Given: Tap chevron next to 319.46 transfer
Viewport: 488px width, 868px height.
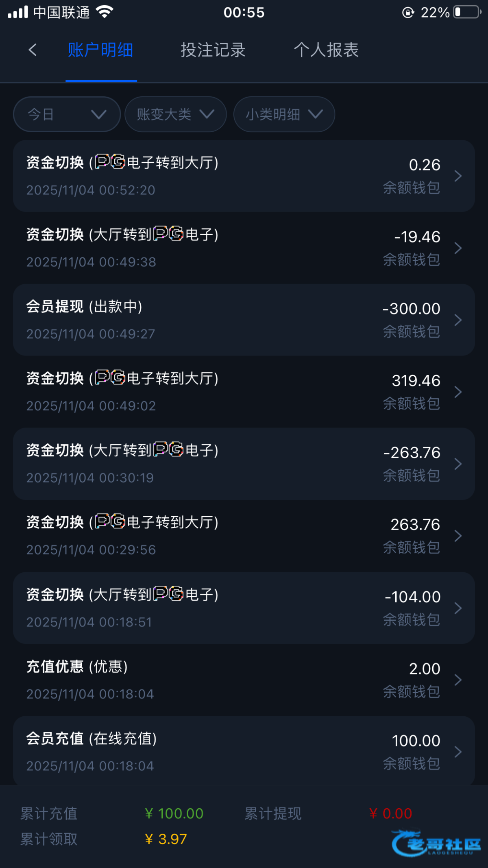Looking at the screenshot, I should tap(458, 392).
